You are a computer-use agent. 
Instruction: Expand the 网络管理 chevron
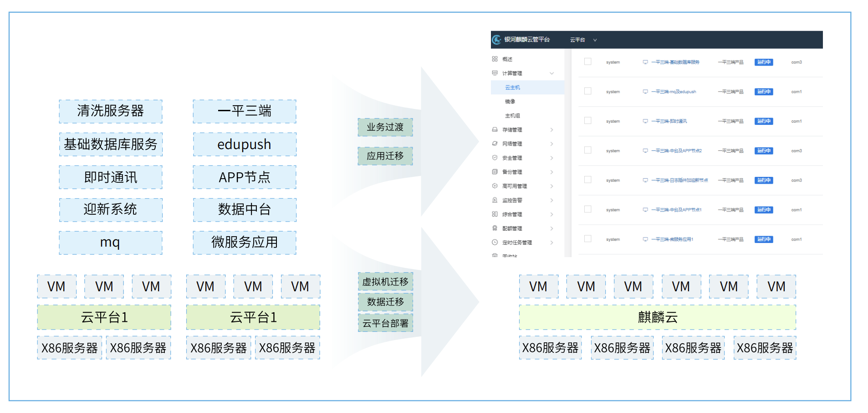pyautogui.click(x=552, y=144)
